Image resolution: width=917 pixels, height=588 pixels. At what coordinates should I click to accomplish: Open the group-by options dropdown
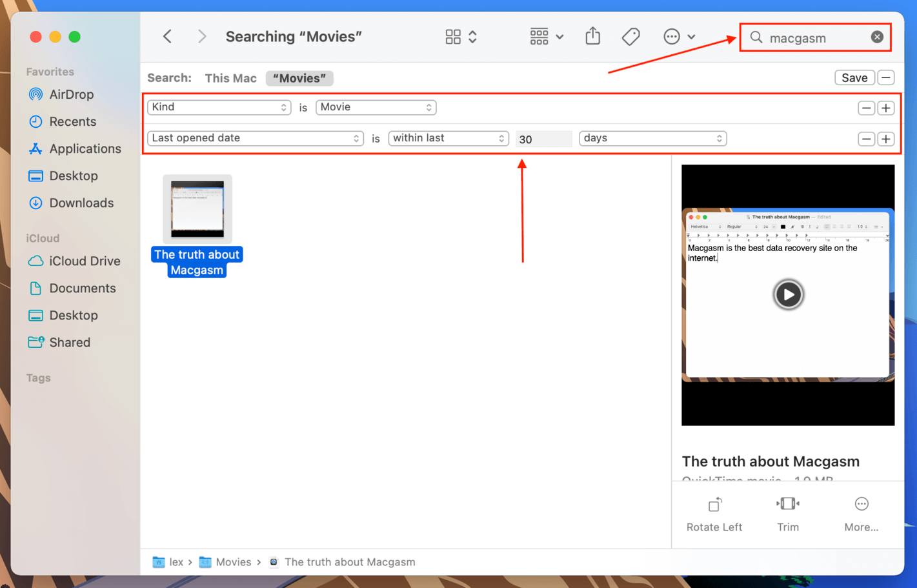tap(547, 37)
